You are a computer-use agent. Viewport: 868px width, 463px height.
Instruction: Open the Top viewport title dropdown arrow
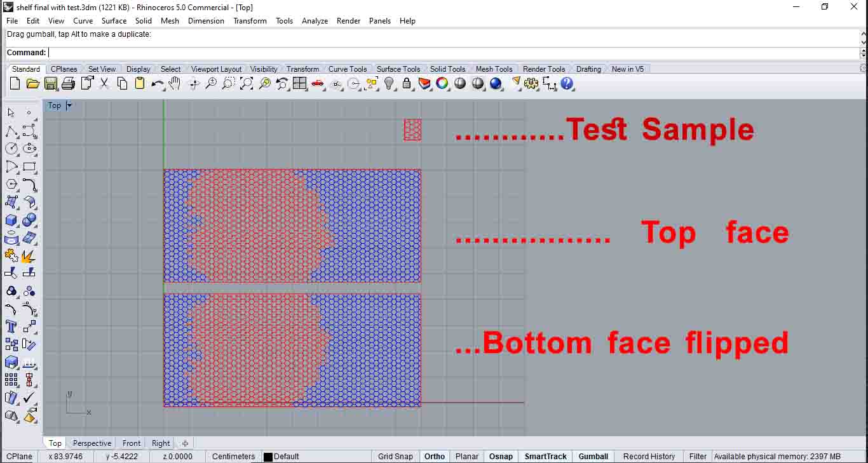point(69,105)
